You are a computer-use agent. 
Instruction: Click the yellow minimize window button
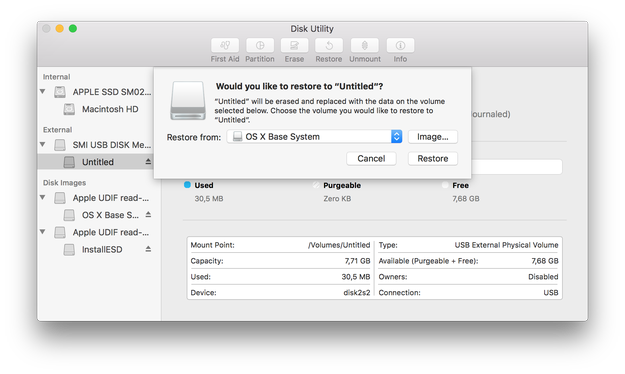pyautogui.click(x=59, y=28)
